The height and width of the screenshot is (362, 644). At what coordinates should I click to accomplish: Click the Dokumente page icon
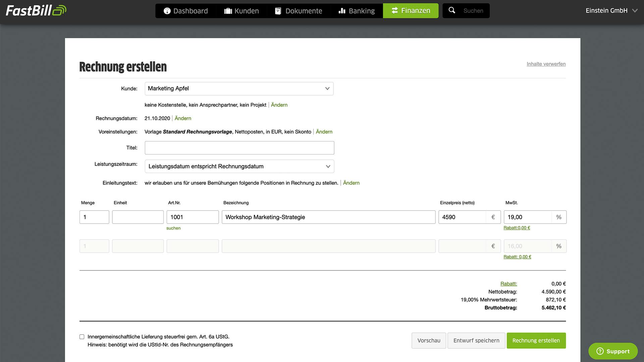278,11
